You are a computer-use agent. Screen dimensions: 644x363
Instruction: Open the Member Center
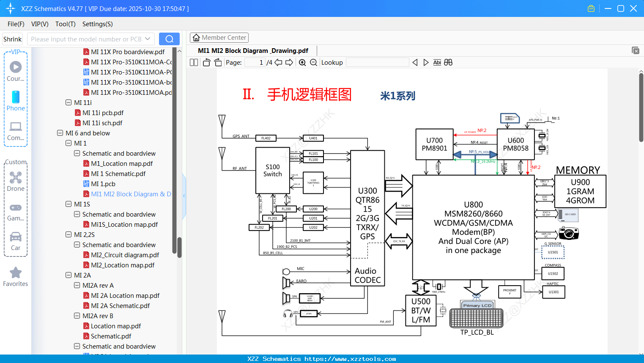(219, 37)
